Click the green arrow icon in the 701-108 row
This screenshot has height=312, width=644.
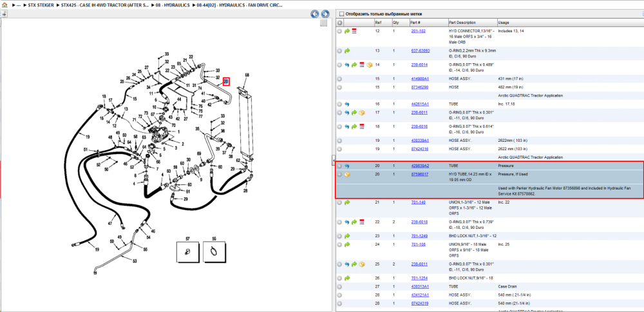[347, 244]
